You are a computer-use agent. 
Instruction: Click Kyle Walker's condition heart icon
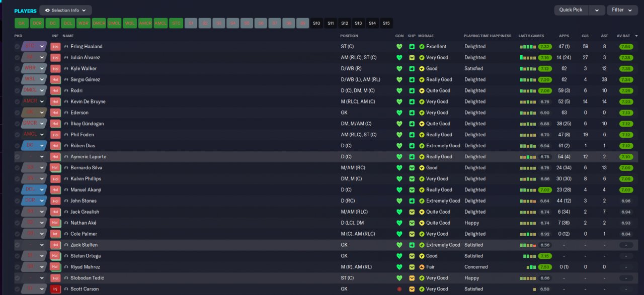[x=399, y=68]
